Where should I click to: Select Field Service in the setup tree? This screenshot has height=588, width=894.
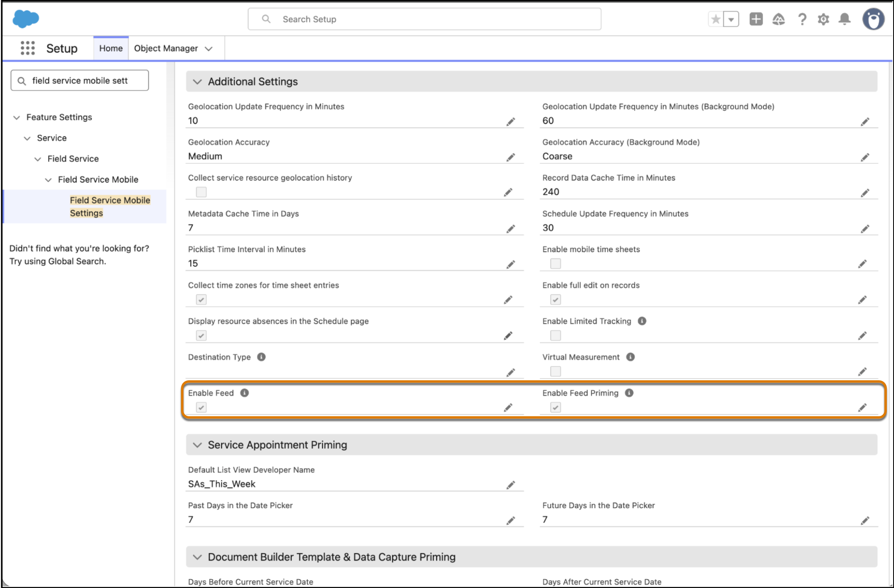(x=73, y=159)
